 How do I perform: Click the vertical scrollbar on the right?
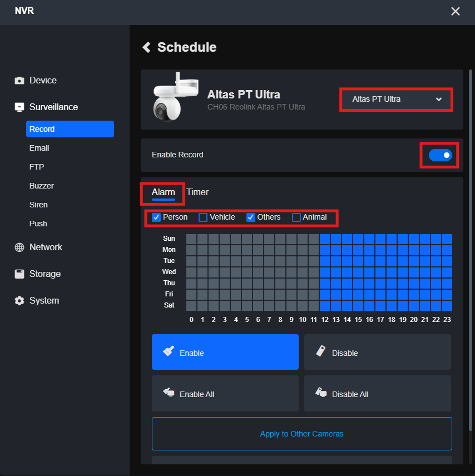click(x=471, y=250)
